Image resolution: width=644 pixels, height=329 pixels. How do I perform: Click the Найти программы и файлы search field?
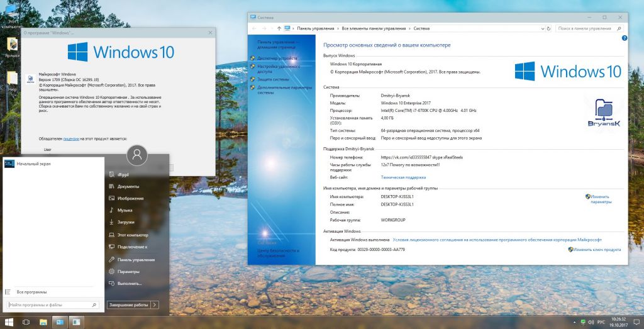click(53, 304)
